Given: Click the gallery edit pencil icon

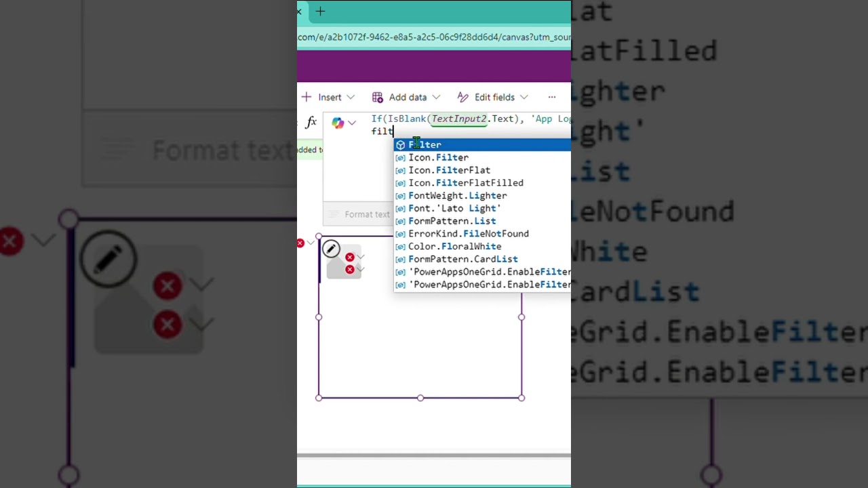Looking at the screenshot, I should tap(331, 249).
